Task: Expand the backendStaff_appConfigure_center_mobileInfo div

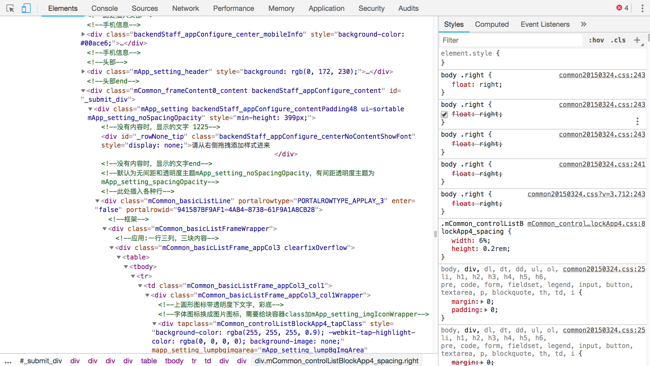Action: click(83, 34)
